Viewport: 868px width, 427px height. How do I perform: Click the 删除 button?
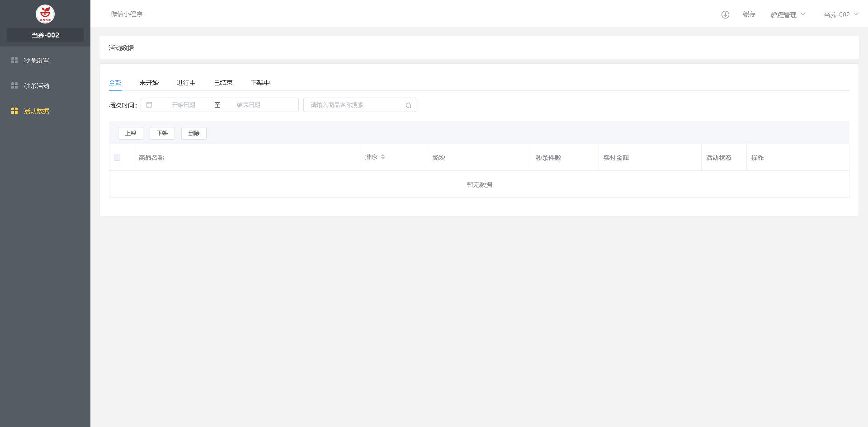[194, 133]
